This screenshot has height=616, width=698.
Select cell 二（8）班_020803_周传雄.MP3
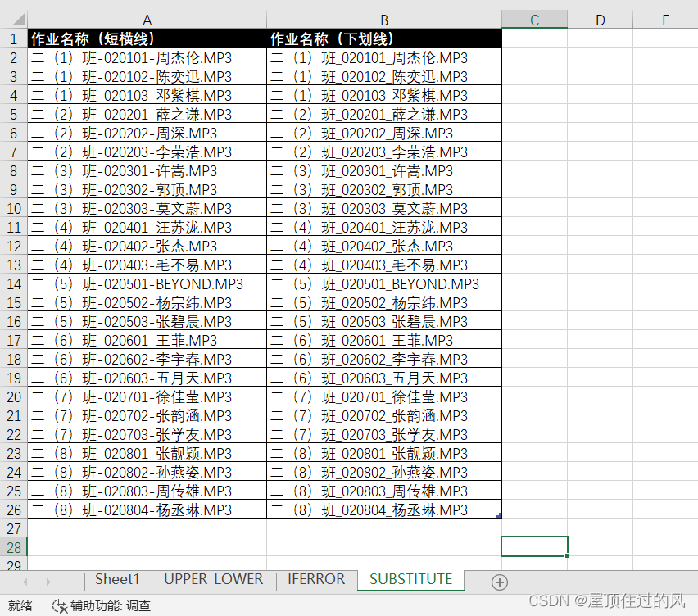click(x=384, y=491)
